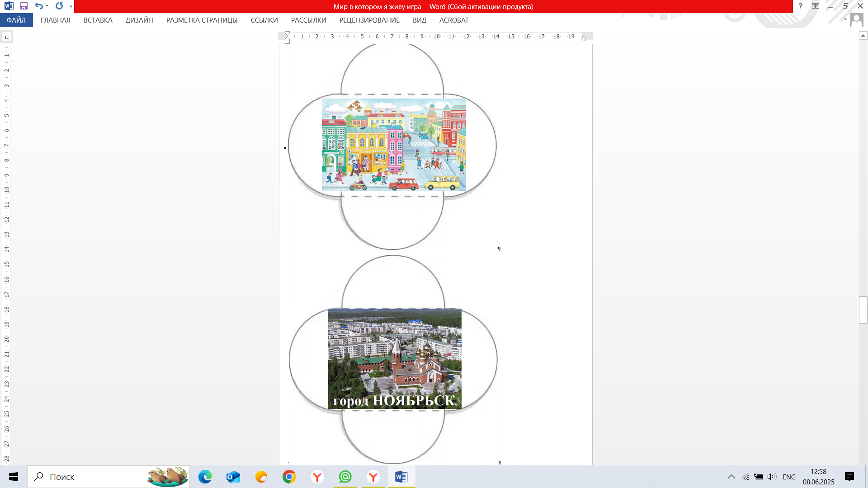Open Outlook from the taskbar
Viewport: 868px width, 488px height.
233,477
